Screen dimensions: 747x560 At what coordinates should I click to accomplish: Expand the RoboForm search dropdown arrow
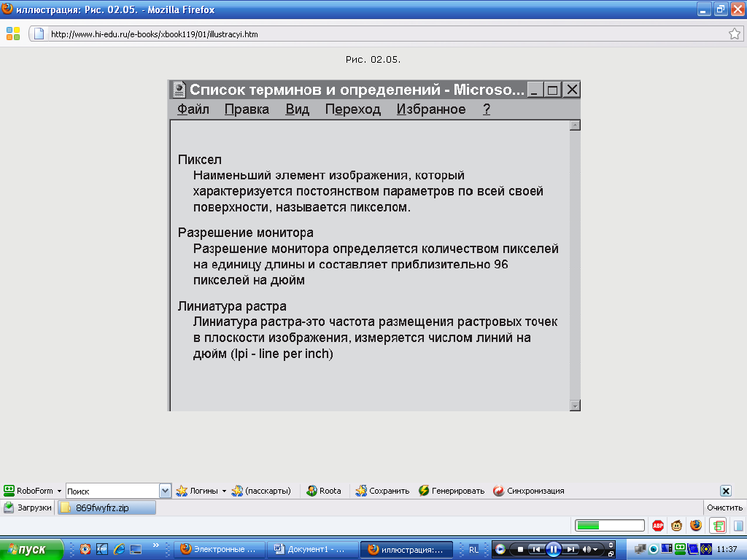(x=165, y=491)
